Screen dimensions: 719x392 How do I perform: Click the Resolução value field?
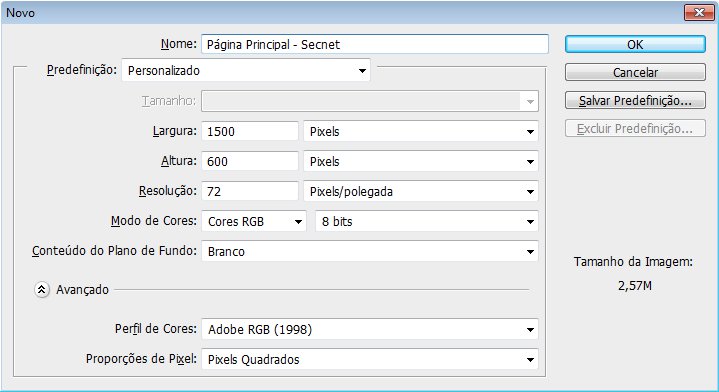[250, 191]
